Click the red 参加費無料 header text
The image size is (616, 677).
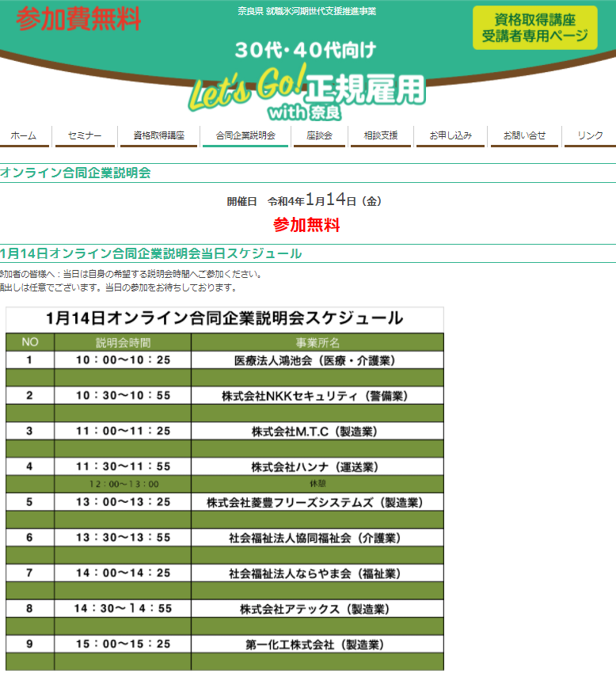78,19
